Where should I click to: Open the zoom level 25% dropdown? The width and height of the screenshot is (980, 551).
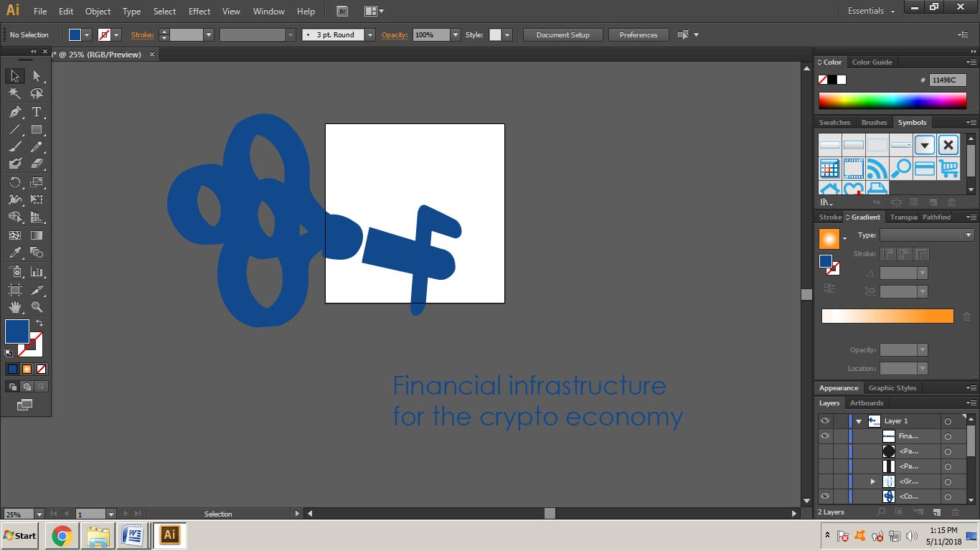[x=39, y=514]
